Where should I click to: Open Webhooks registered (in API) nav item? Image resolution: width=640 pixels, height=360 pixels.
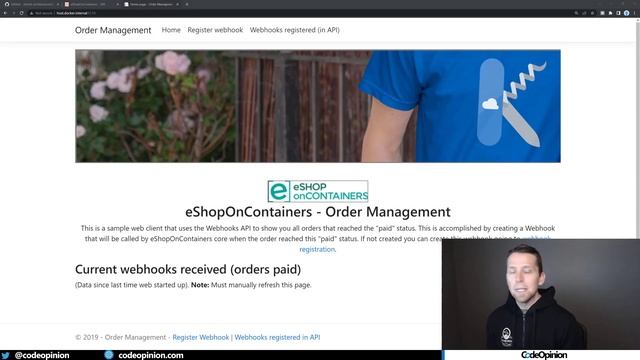pyautogui.click(x=295, y=30)
